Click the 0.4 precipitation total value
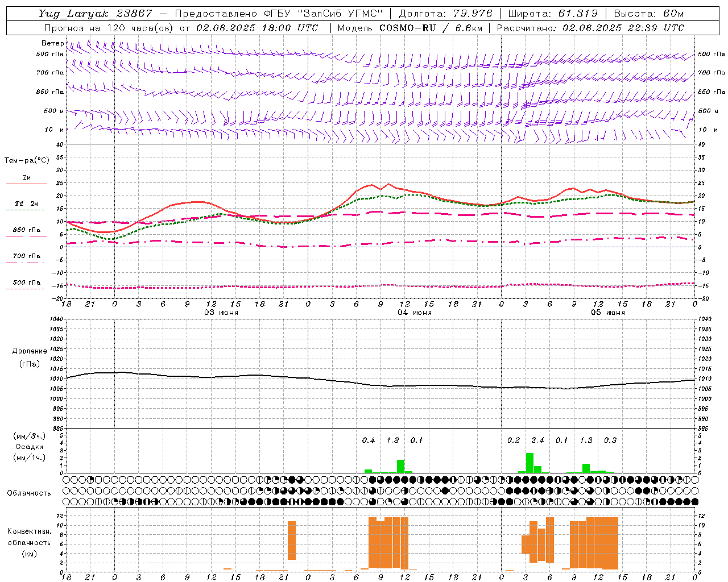728x582 pixels. (369, 440)
